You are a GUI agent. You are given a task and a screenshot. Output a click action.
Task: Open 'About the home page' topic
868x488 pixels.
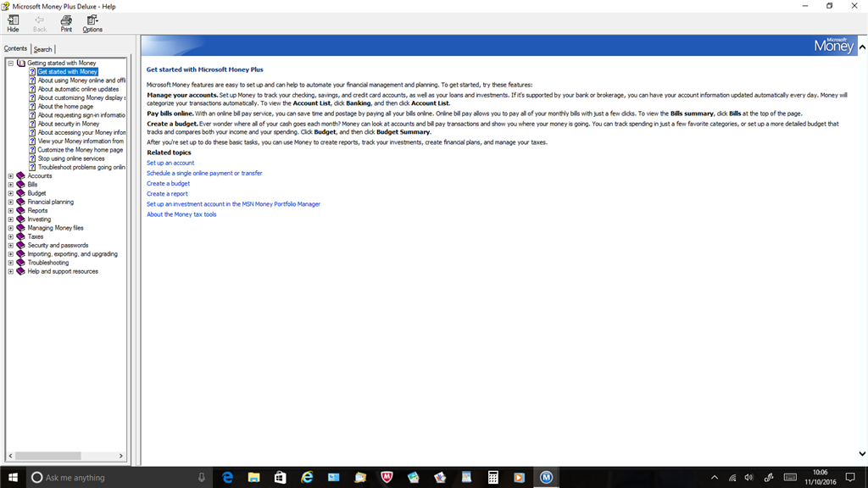tap(65, 106)
